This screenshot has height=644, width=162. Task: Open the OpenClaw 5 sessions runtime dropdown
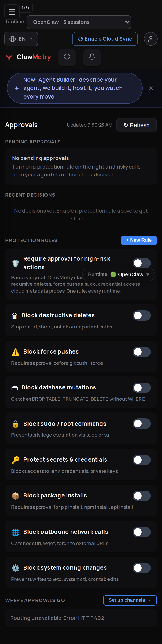point(79,22)
